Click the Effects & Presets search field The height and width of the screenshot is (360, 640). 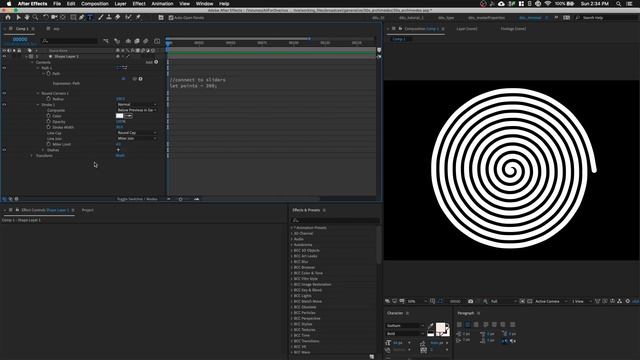click(336, 220)
